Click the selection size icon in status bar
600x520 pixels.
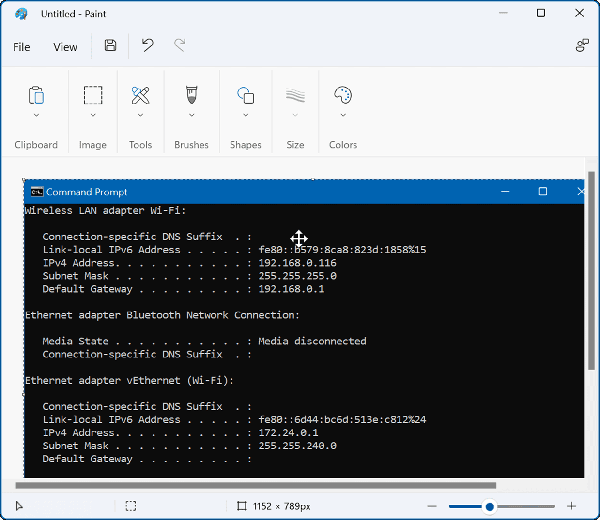pyautogui.click(x=131, y=506)
